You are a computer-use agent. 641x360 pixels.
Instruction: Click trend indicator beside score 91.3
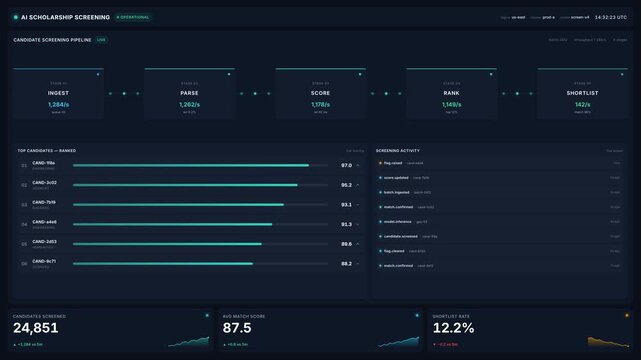pos(358,224)
